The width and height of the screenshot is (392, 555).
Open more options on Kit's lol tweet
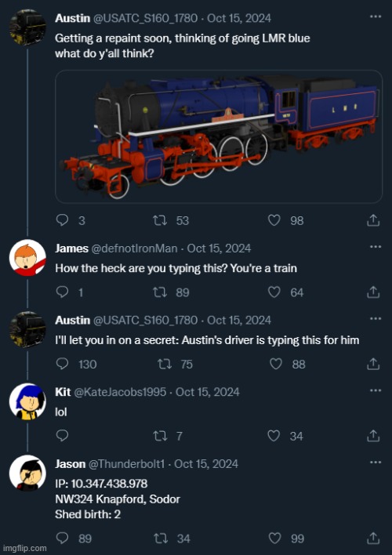[376, 390]
